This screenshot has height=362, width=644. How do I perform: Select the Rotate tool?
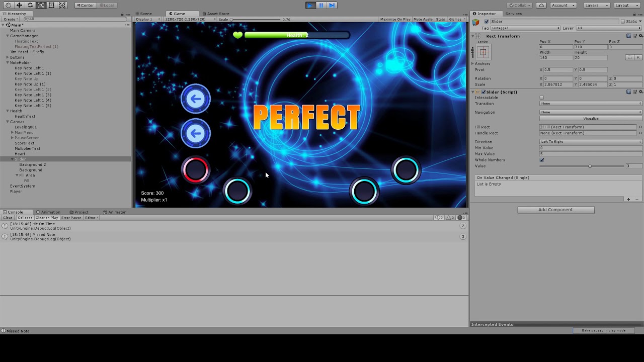pos(30,5)
